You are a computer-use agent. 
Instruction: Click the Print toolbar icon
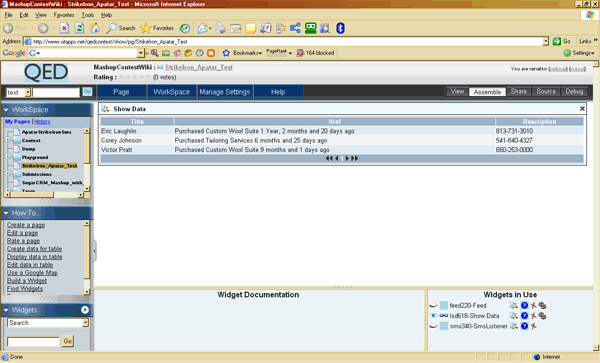(x=220, y=28)
